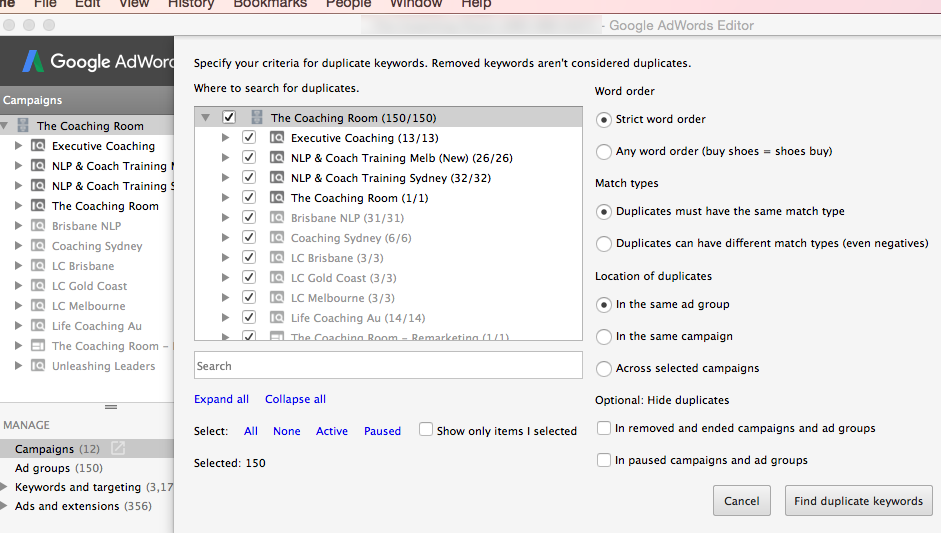941x533 pixels.
Task: Open the Help menu
Action: (x=476, y=4)
